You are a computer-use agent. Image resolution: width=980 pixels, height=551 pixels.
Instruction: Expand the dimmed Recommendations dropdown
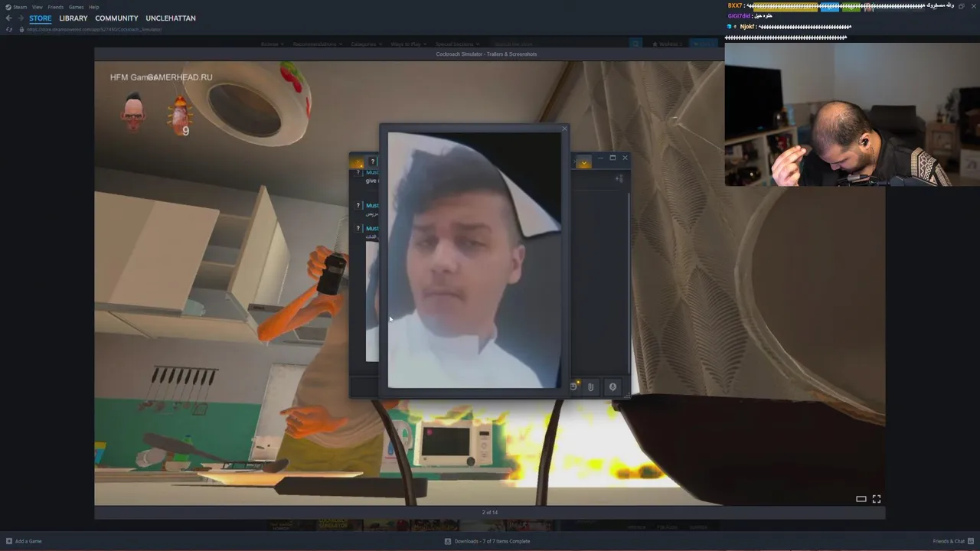tap(316, 44)
